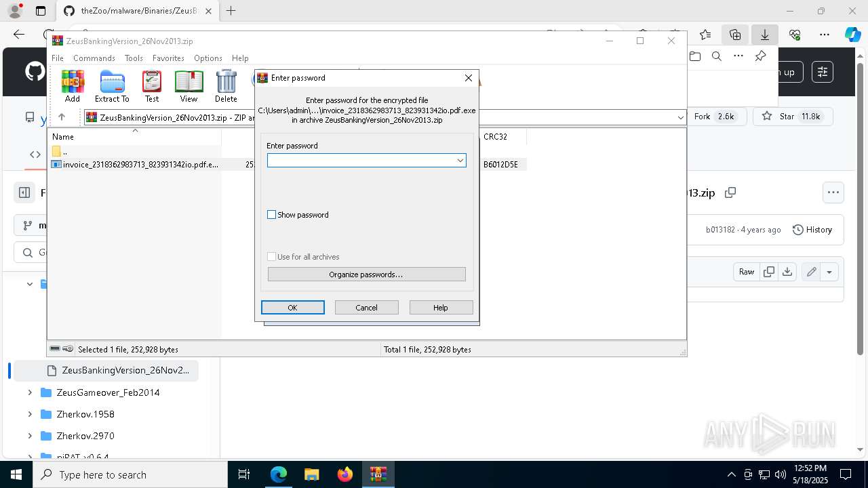Click the Test archive icon
The width and height of the screenshot is (868, 488).
click(x=152, y=86)
